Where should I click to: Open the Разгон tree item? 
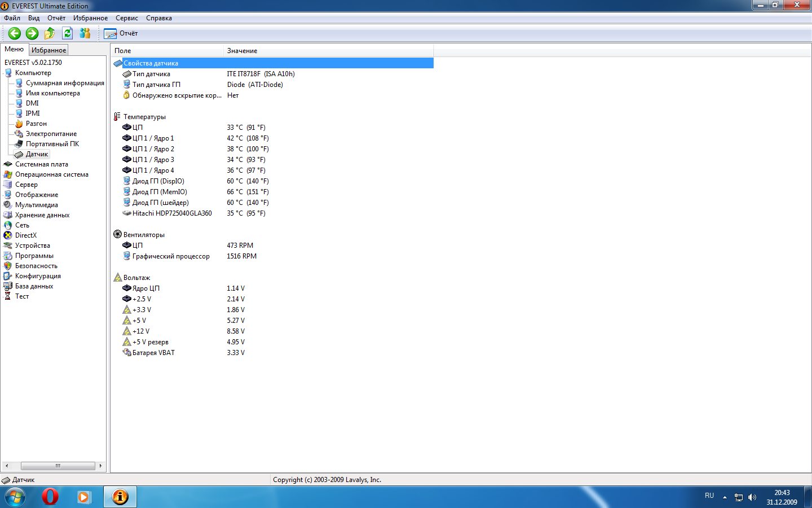[x=36, y=124]
